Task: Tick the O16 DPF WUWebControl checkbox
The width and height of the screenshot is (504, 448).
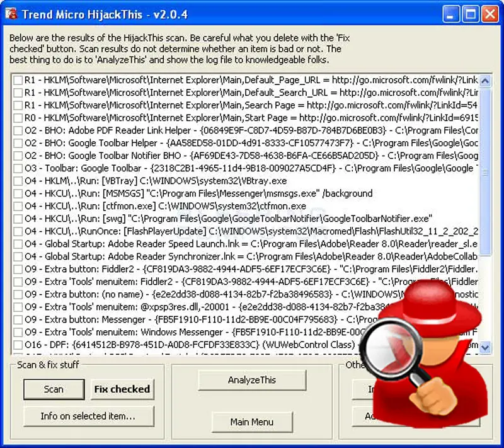Action: [x=18, y=345]
